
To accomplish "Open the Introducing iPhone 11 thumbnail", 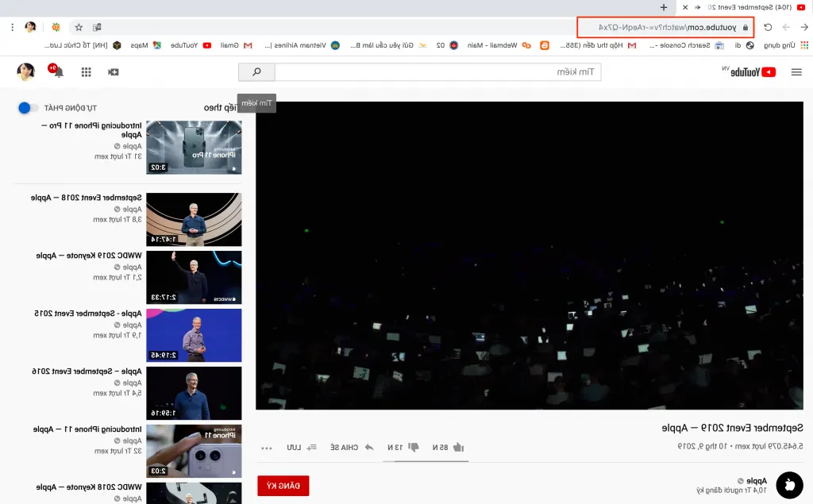I will (x=194, y=451).
